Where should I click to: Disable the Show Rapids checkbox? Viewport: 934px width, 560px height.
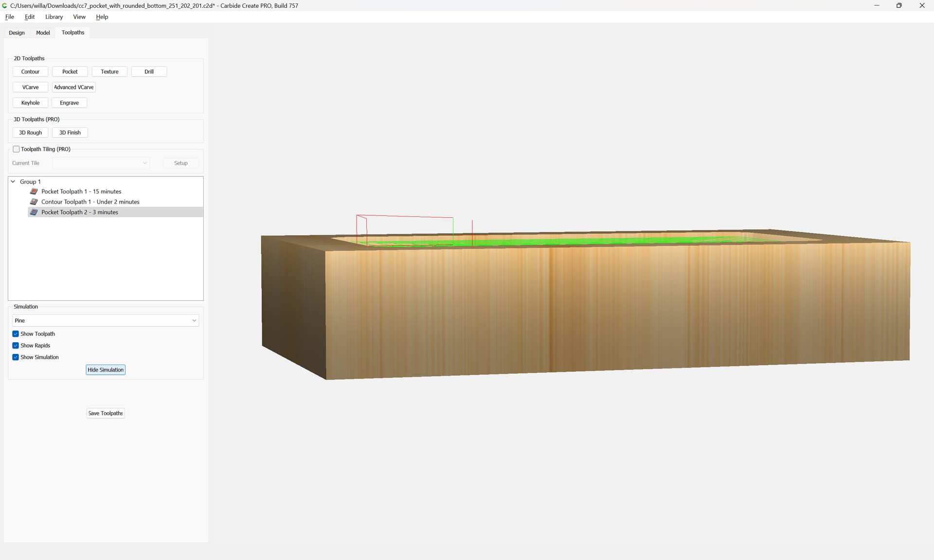(16, 346)
